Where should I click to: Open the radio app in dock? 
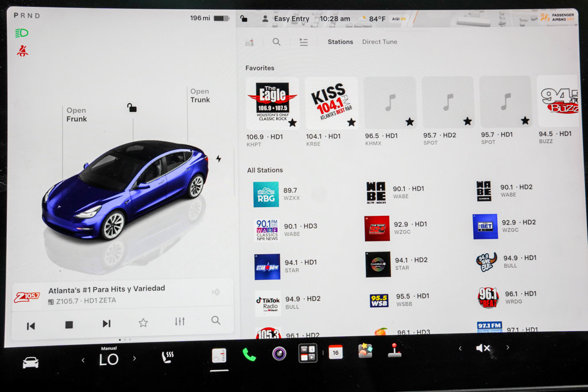point(219,355)
